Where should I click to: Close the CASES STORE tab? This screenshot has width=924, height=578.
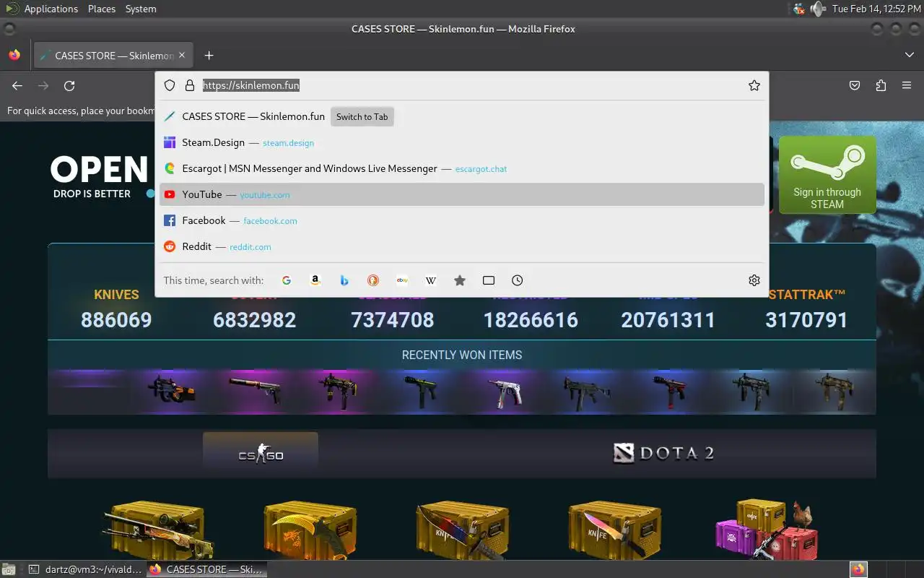click(x=182, y=56)
